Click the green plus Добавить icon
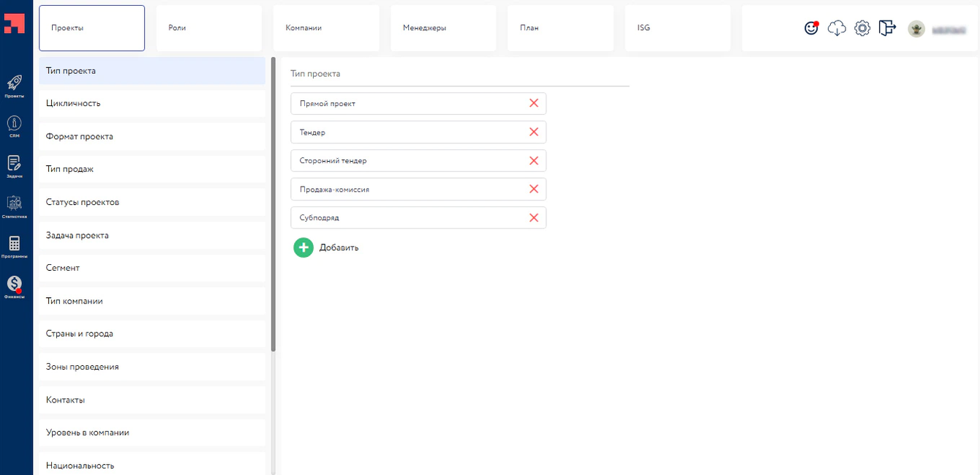Screen dimensions: 980x475 click(304, 247)
